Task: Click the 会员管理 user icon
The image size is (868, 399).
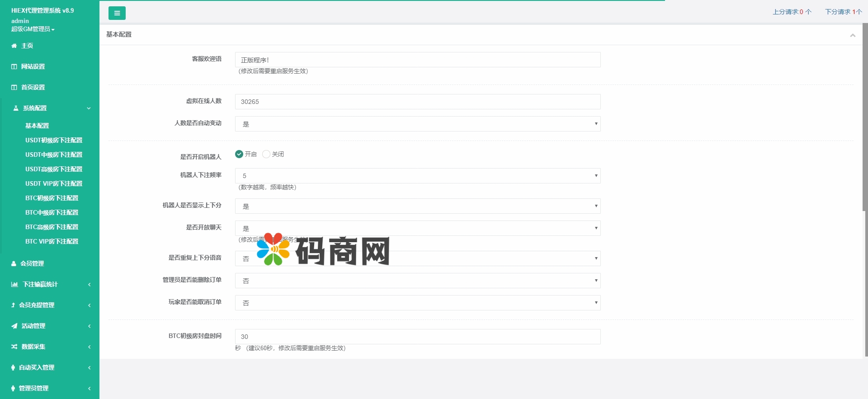Action: (x=14, y=263)
